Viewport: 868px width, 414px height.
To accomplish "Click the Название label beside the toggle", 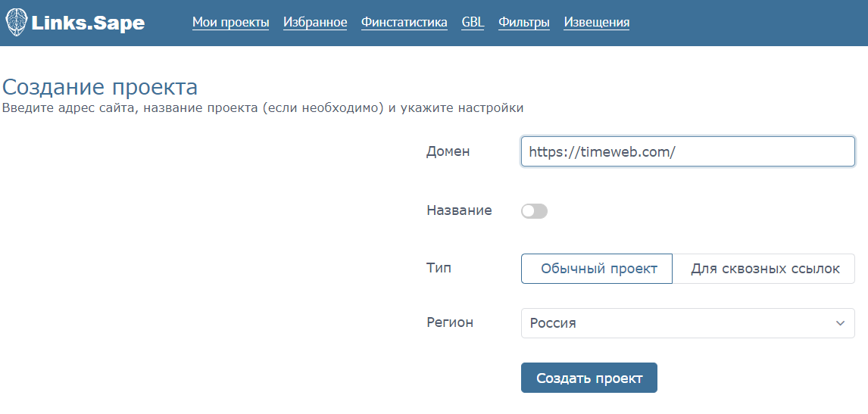I will [459, 210].
